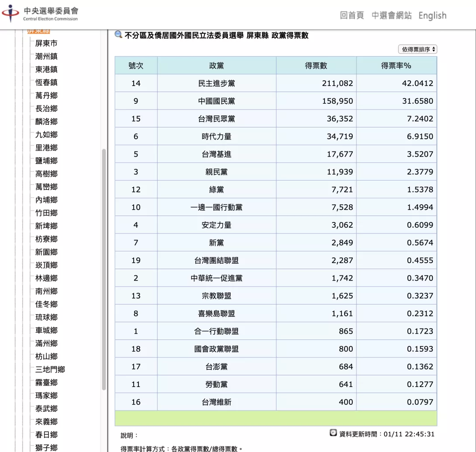This screenshot has height=452, width=476.
Task: Click the clock icon next to 資料更新時間
Action: pos(333,433)
